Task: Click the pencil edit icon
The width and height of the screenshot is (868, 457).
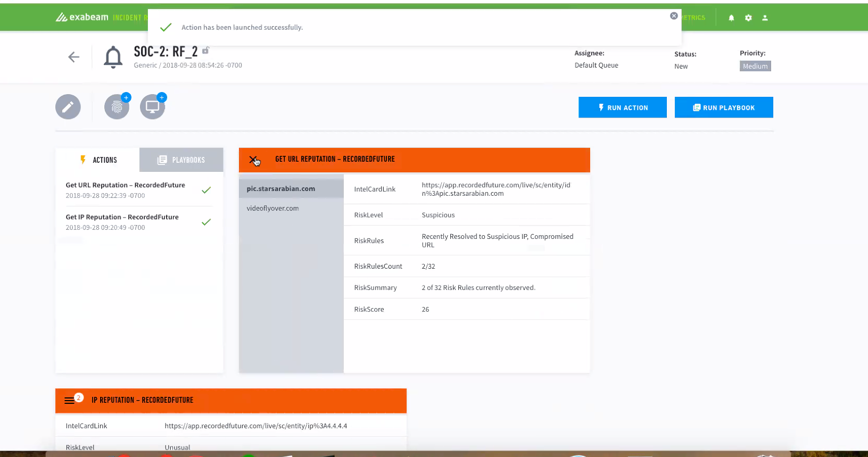Action: click(x=68, y=107)
